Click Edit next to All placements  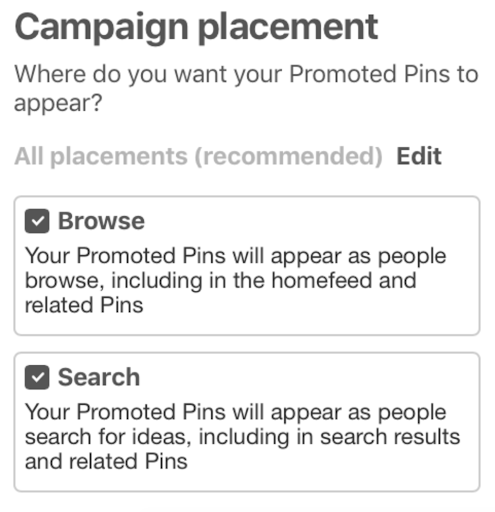click(419, 156)
